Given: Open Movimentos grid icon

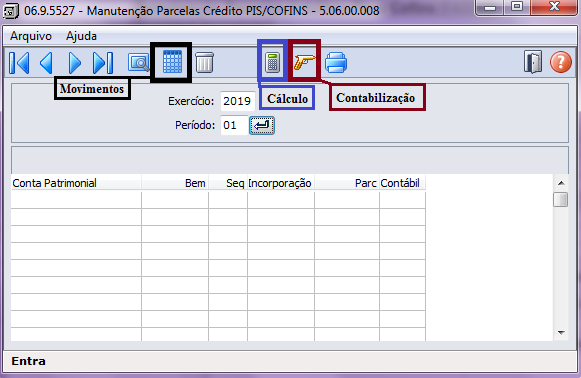Looking at the screenshot, I should point(172,62).
